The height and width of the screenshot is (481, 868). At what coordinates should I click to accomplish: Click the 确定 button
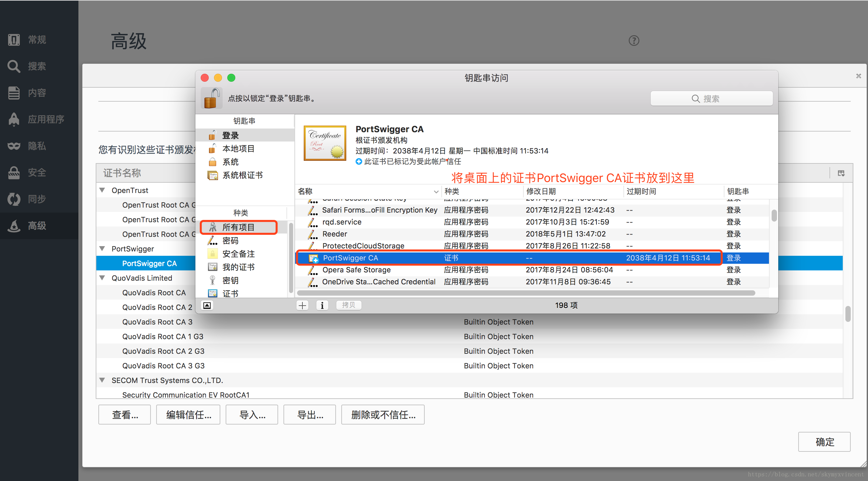(x=824, y=442)
